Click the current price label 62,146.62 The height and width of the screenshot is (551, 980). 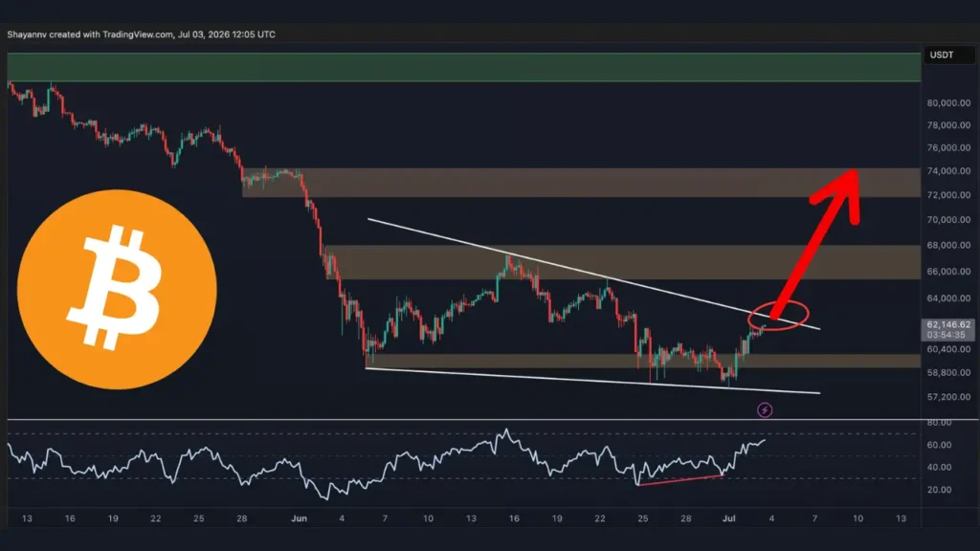[948, 324]
